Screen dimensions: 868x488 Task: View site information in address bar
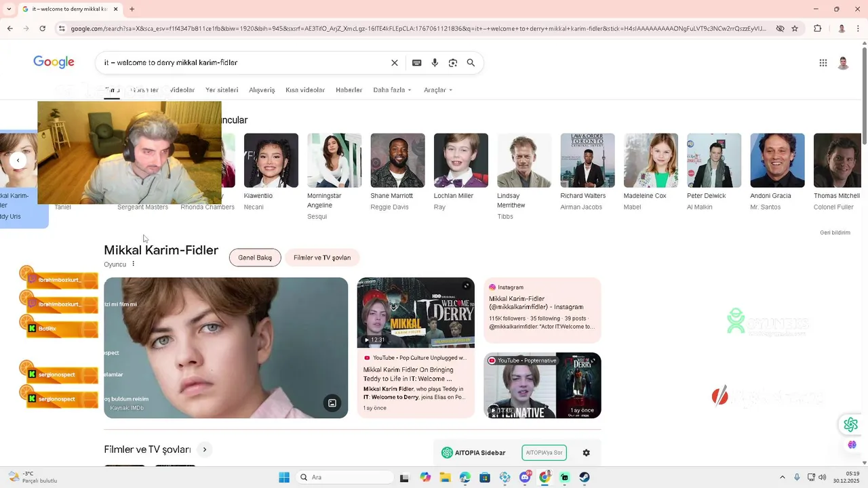pyautogui.click(x=62, y=28)
